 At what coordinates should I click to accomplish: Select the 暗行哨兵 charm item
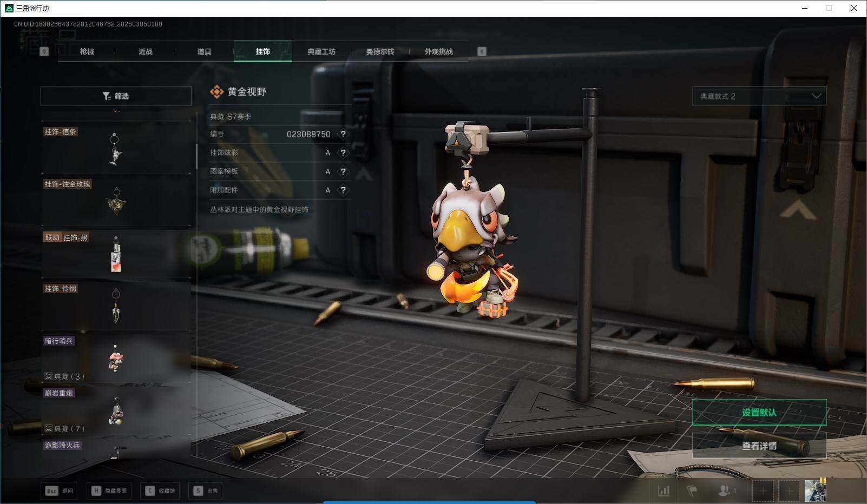click(116, 358)
